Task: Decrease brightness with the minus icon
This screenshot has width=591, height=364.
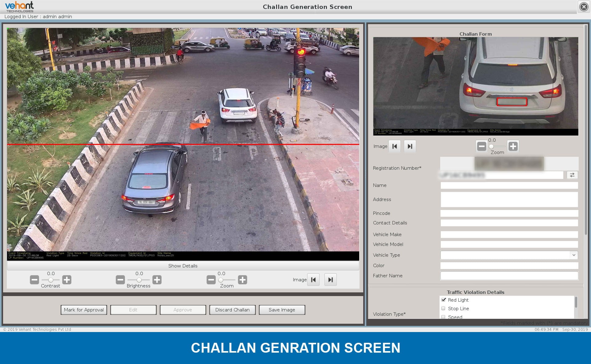Action: point(120,280)
